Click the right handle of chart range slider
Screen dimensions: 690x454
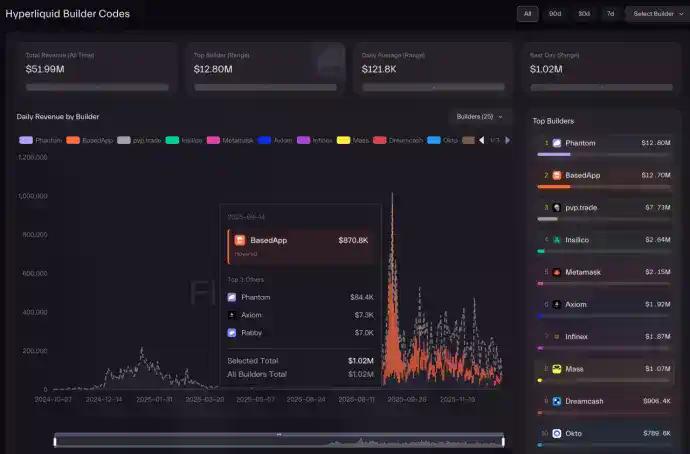503,440
